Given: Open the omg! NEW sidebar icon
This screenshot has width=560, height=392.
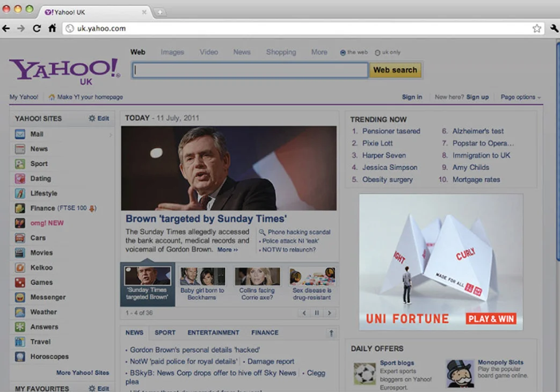Looking at the screenshot, I should tap(20, 223).
